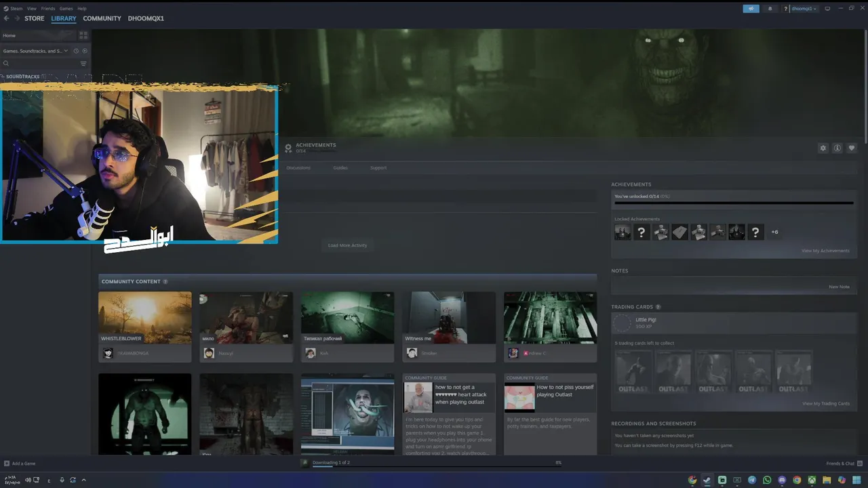
Task: Switch to the COMMUNITY tab
Action: click(102, 18)
